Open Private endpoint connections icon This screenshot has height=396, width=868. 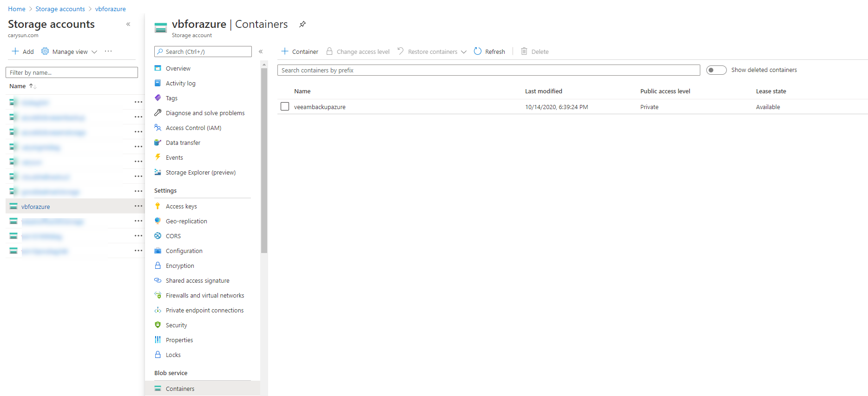[x=158, y=310]
